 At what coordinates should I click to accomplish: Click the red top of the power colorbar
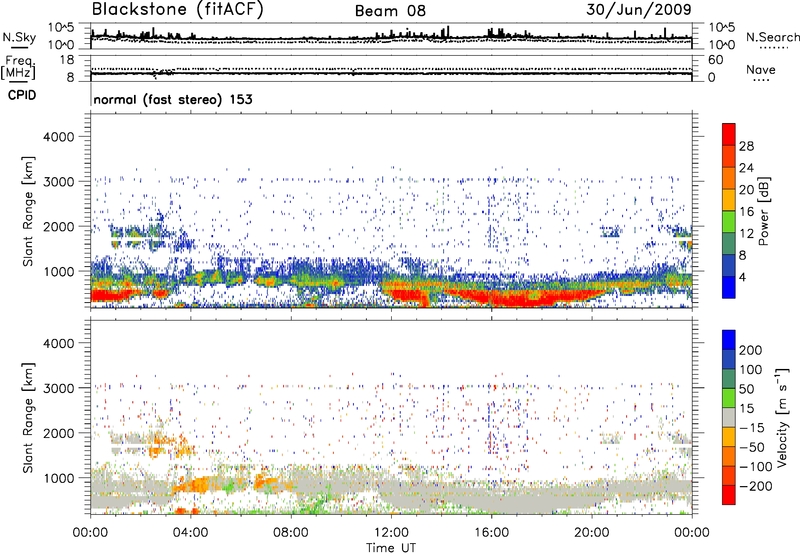729,134
